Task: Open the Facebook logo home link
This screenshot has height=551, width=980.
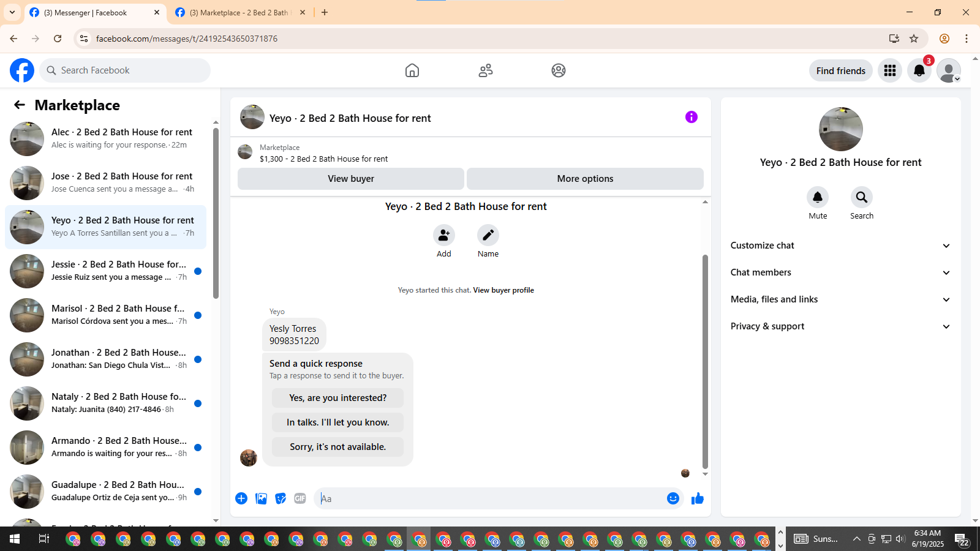Action: click(22, 70)
